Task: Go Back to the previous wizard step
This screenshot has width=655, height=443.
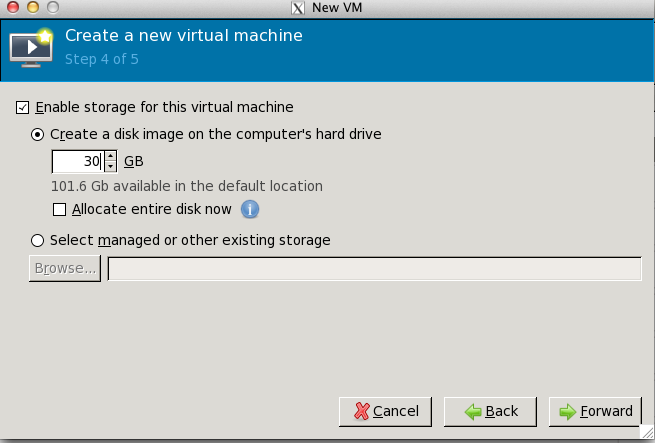Action: coord(490,412)
